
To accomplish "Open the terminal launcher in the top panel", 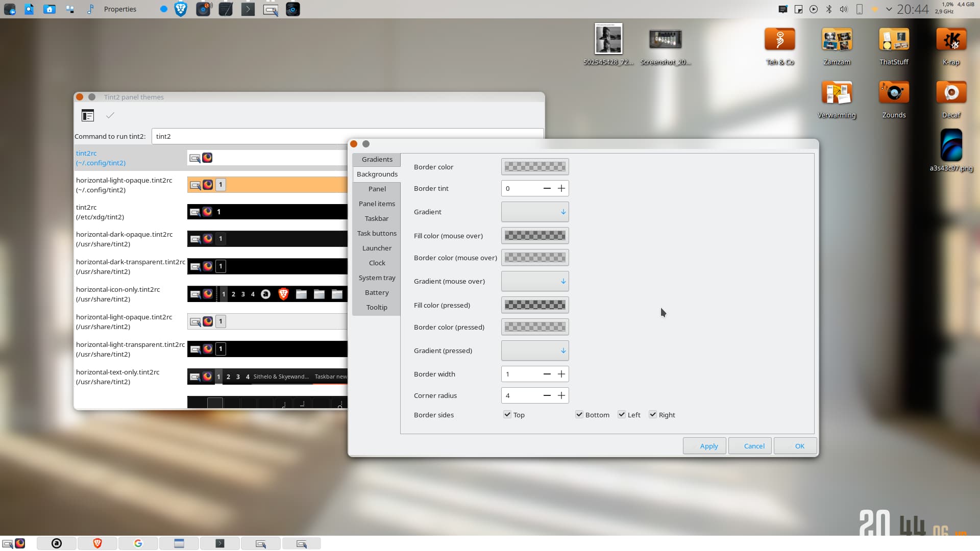I will point(248,9).
